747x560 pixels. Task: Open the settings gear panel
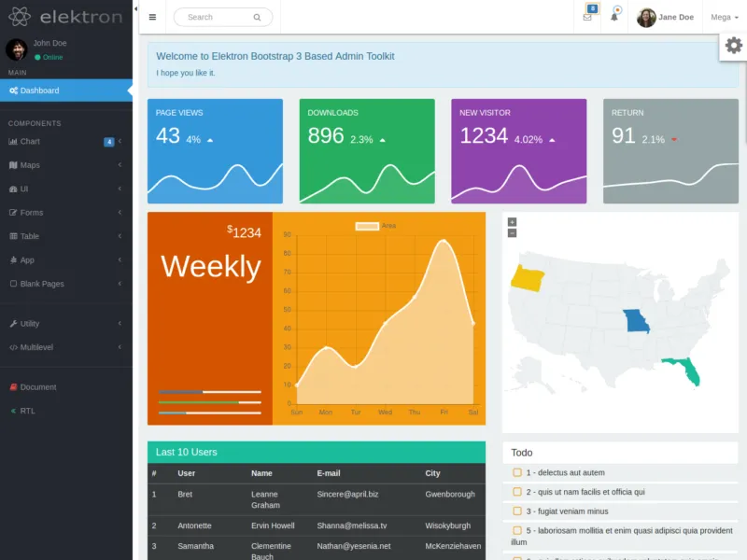(x=733, y=46)
